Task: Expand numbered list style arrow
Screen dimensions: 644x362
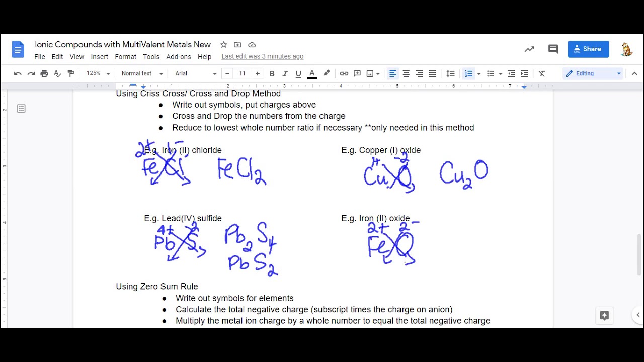Action: click(x=478, y=74)
